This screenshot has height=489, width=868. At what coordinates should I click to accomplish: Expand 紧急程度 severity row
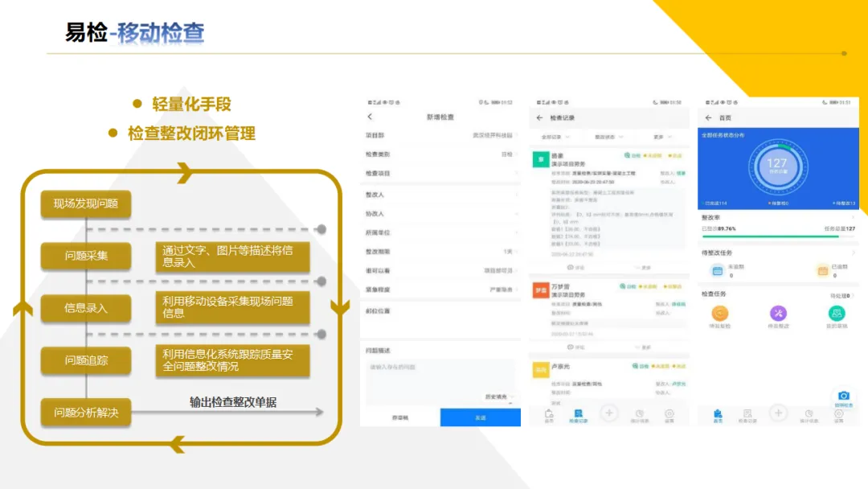pyautogui.click(x=440, y=290)
